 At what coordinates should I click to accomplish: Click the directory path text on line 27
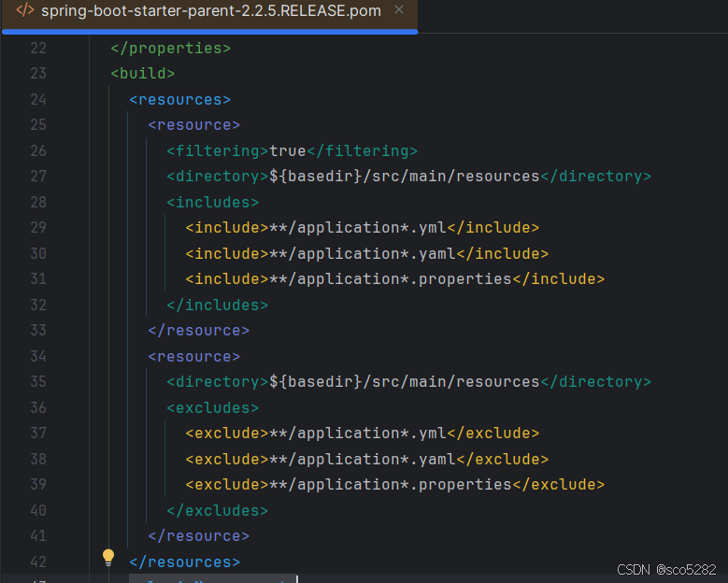click(404, 177)
